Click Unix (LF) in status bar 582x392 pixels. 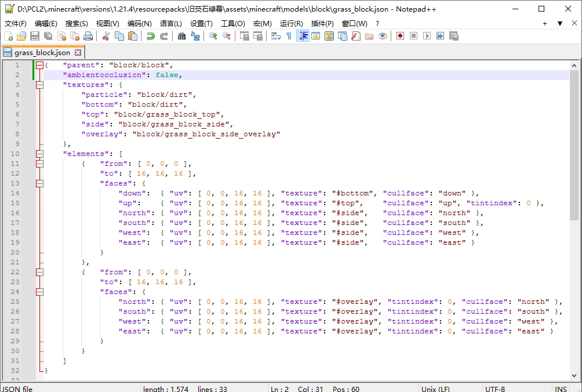[435, 389]
